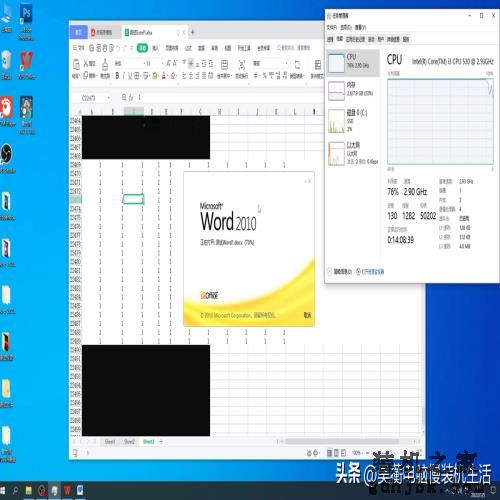The height and width of the screenshot is (500, 500).
Task: Click the Windows Start button
Action: [3, 491]
